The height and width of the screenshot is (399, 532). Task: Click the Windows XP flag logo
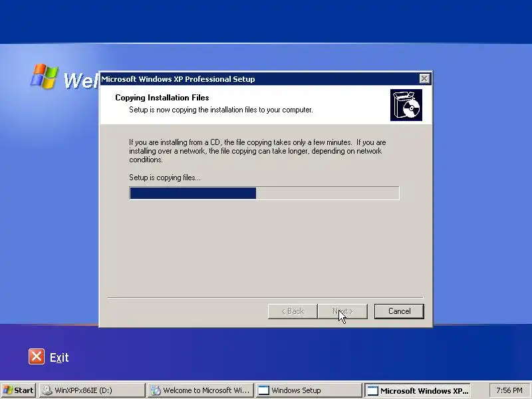[x=44, y=76]
